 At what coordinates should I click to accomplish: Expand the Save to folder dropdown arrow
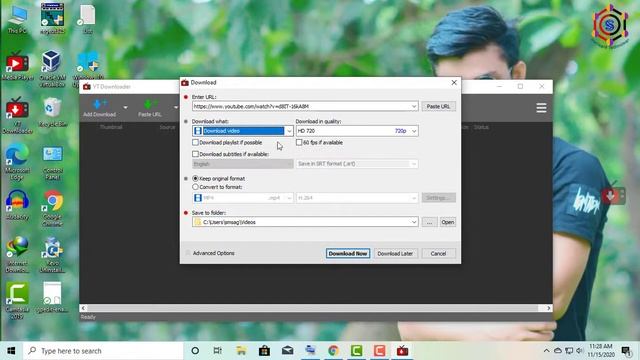(x=414, y=222)
